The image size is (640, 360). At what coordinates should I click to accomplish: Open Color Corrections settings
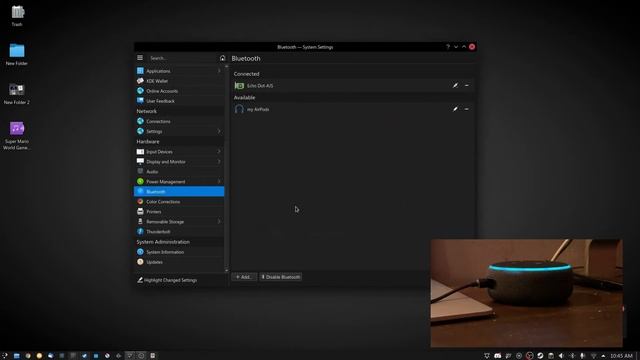[179, 202]
